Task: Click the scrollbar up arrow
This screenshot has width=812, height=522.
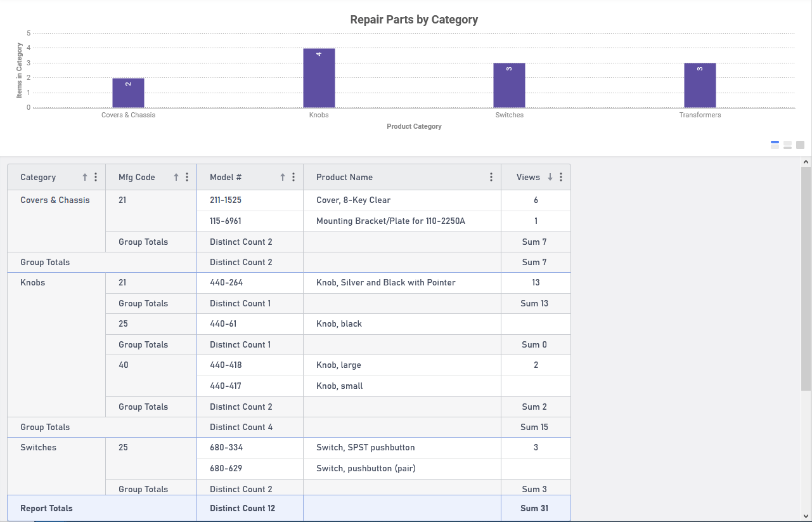Action: point(806,162)
